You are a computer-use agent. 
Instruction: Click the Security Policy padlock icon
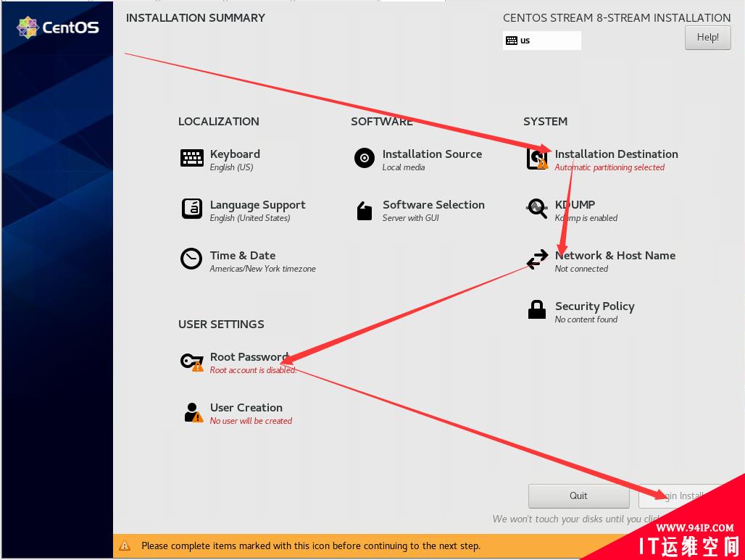coord(537,309)
